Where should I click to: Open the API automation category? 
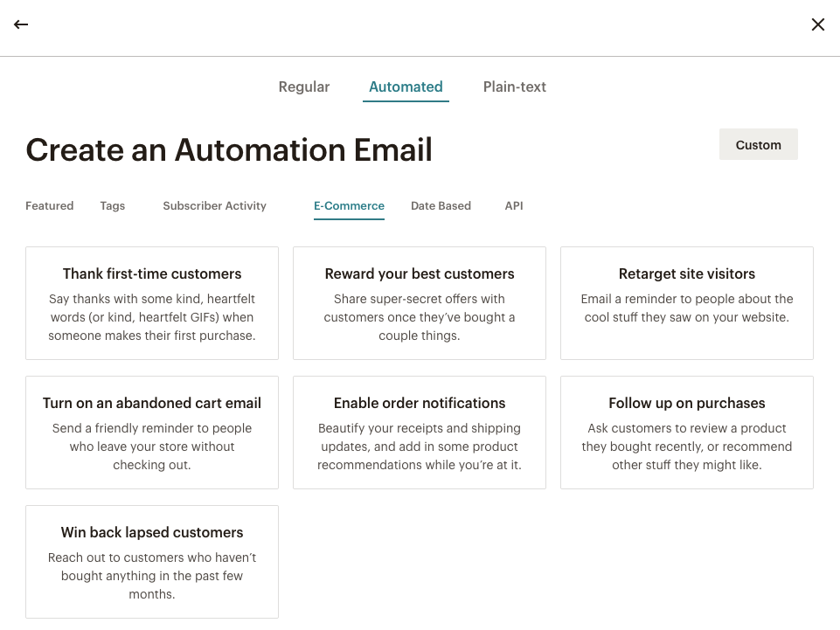514,206
